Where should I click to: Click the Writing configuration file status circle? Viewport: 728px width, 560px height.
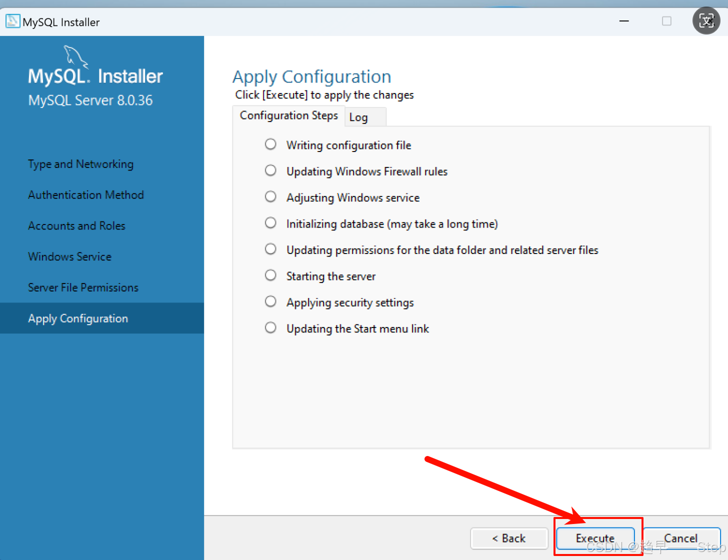270,144
